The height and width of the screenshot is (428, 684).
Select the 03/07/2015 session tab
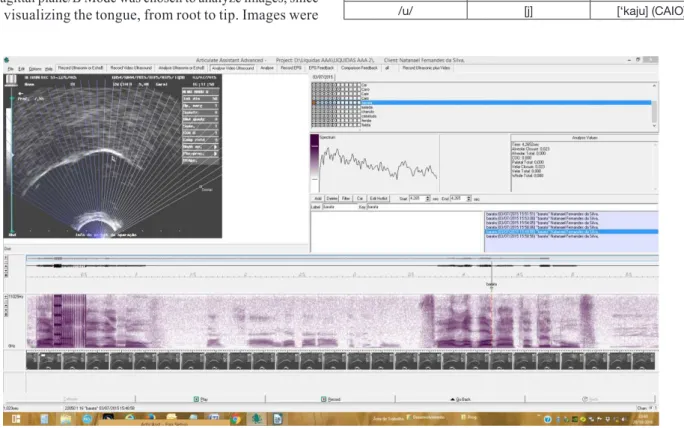323,77
